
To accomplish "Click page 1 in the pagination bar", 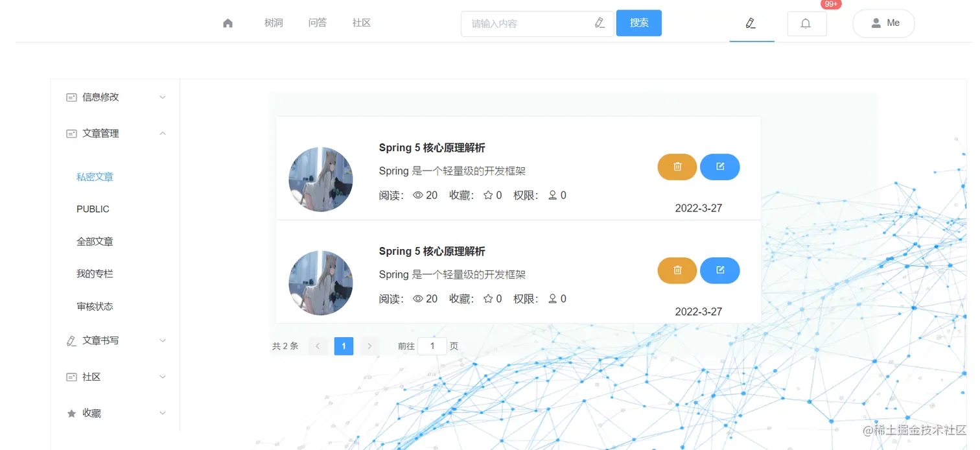I will coord(344,346).
